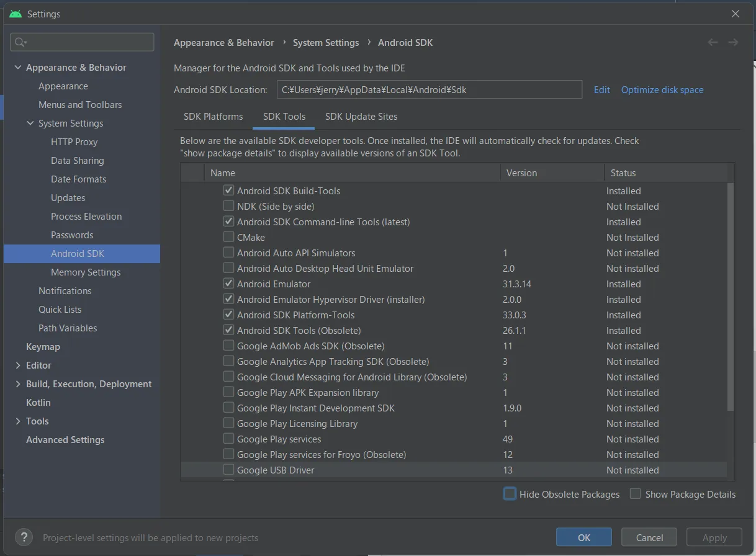Enable Show Package Details checkbox
Viewport: 756px width, 556px height.
click(x=635, y=494)
